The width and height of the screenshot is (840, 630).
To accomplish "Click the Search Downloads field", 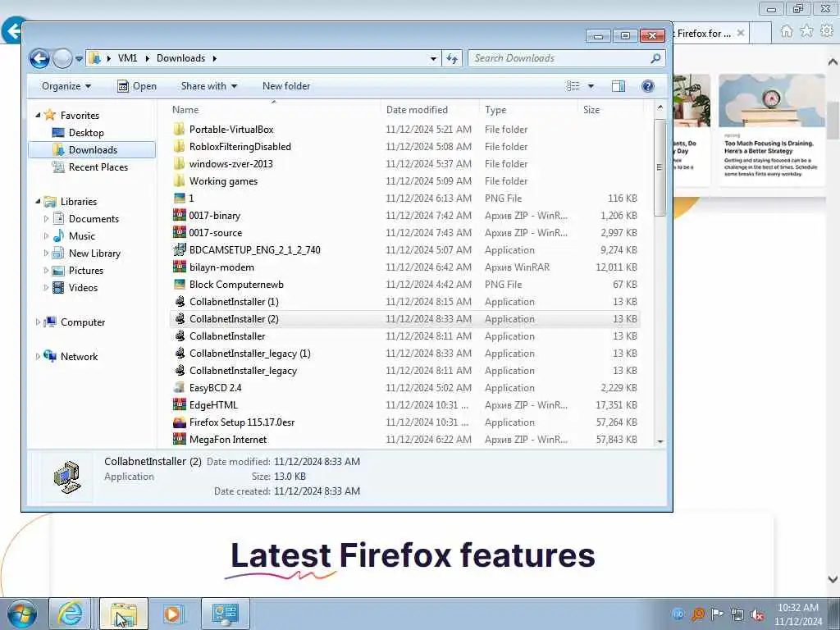I will (567, 58).
